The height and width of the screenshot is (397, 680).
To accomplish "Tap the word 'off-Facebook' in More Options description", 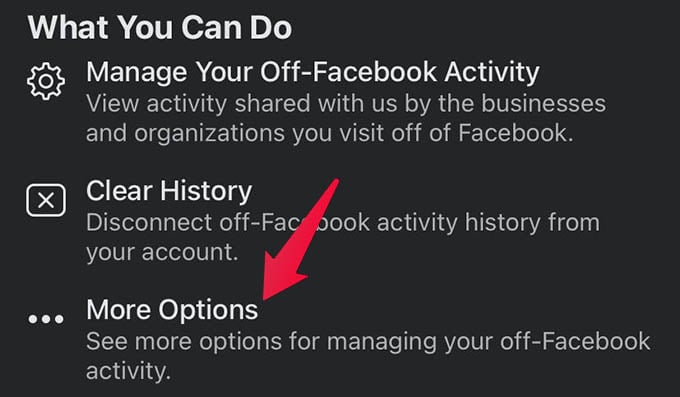I will [575, 342].
